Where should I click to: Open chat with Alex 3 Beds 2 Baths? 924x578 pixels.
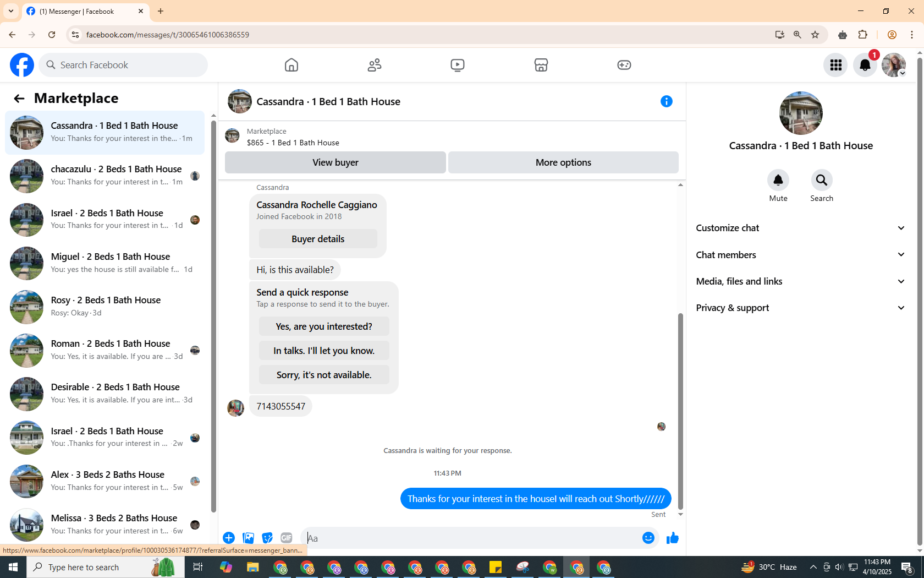click(105, 481)
